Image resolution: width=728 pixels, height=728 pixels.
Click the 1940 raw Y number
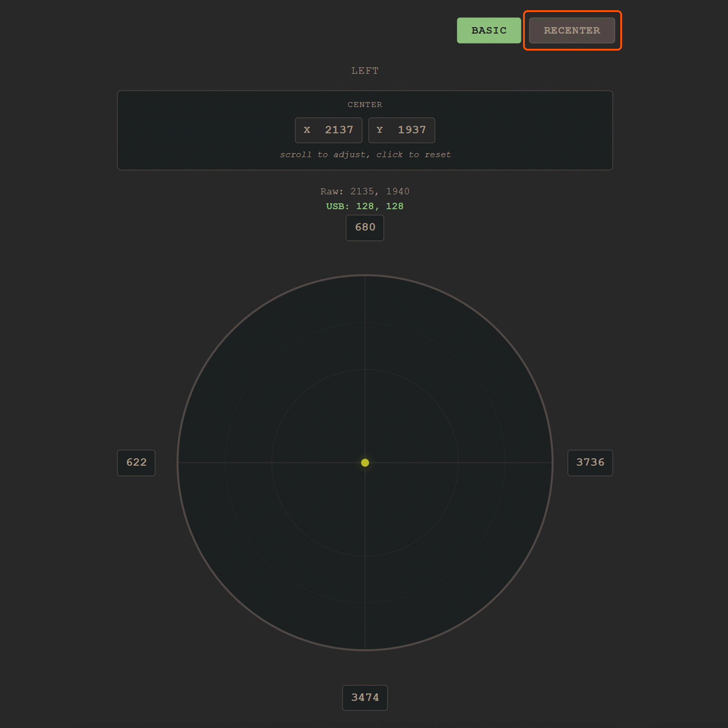pyautogui.click(x=397, y=191)
